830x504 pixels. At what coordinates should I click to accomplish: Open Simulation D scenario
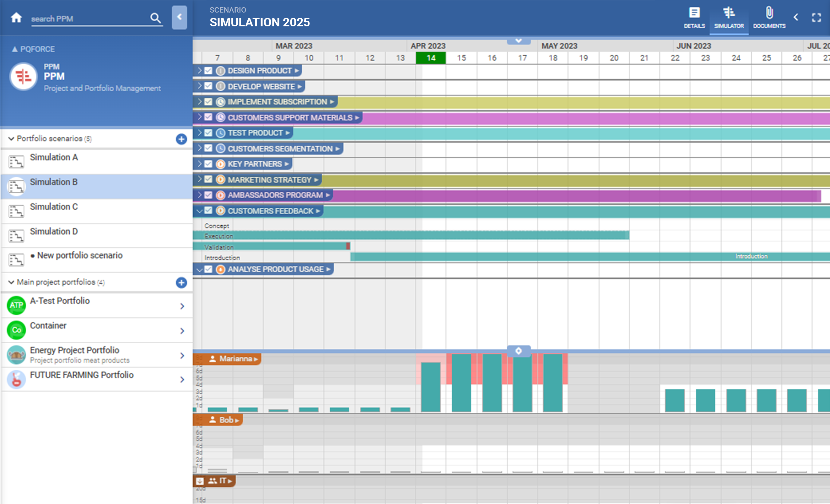click(x=96, y=236)
